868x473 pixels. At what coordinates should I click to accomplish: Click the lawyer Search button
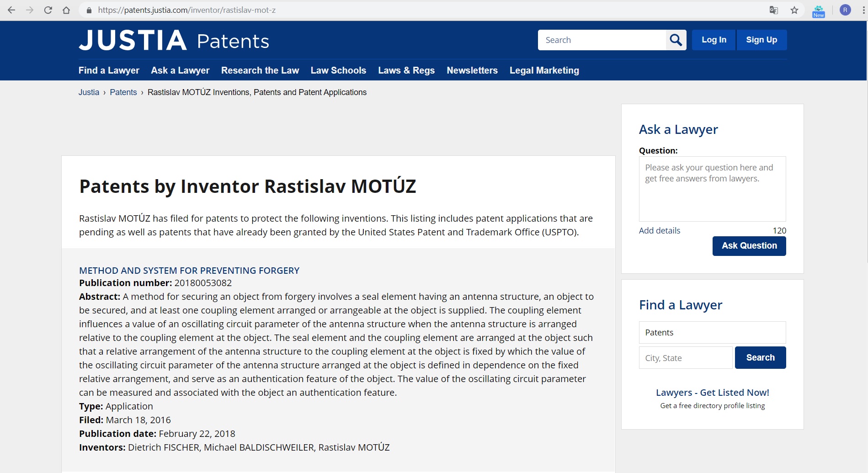pos(761,358)
